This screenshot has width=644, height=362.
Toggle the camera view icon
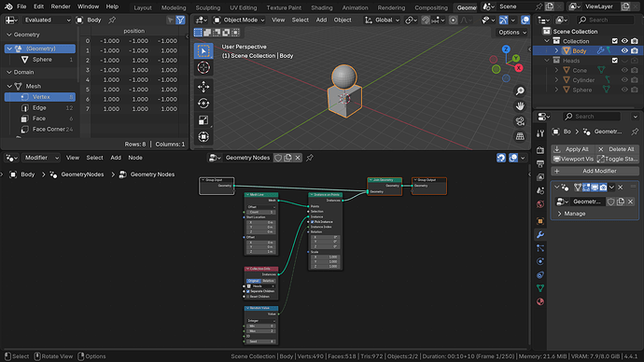tap(520, 121)
